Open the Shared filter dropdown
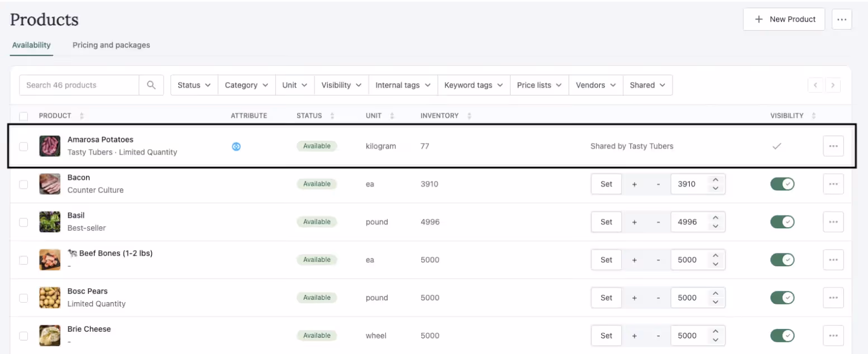868x354 pixels. click(x=647, y=85)
